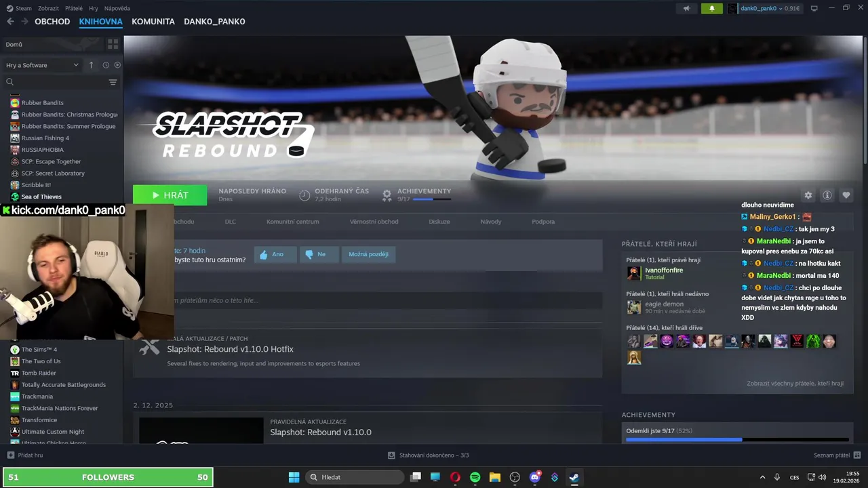Switch to Big Picture mode icon
The image size is (868, 488).
(814, 8)
